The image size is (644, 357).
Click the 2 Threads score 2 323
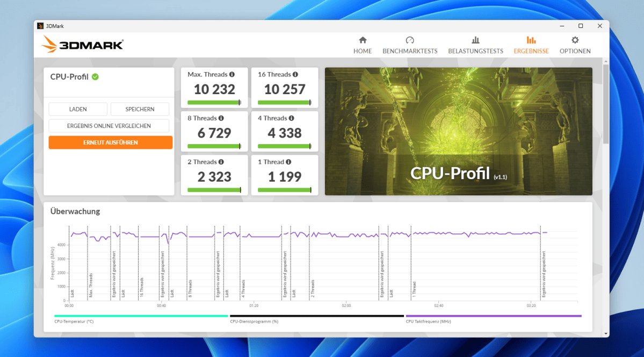coord(214,177)
